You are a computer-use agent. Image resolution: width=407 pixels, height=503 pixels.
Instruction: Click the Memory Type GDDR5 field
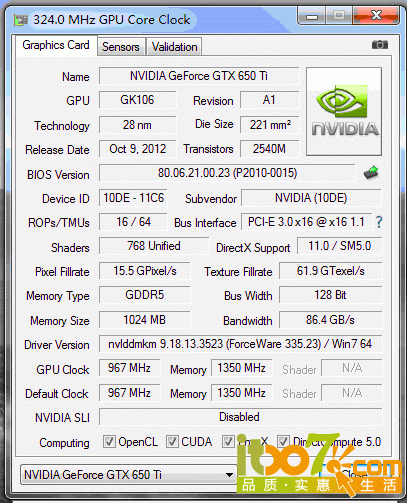pyautogui.click(x=145, y=295)
